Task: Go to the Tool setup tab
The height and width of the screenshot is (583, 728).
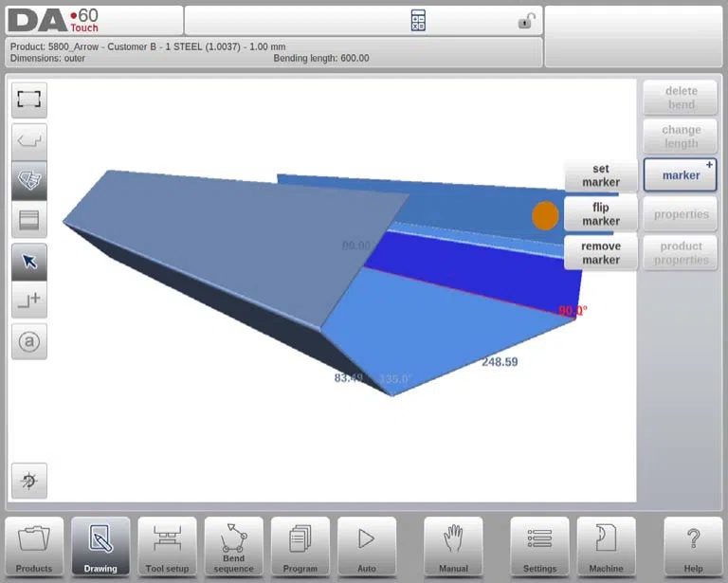Action: (x=167, y=547)
